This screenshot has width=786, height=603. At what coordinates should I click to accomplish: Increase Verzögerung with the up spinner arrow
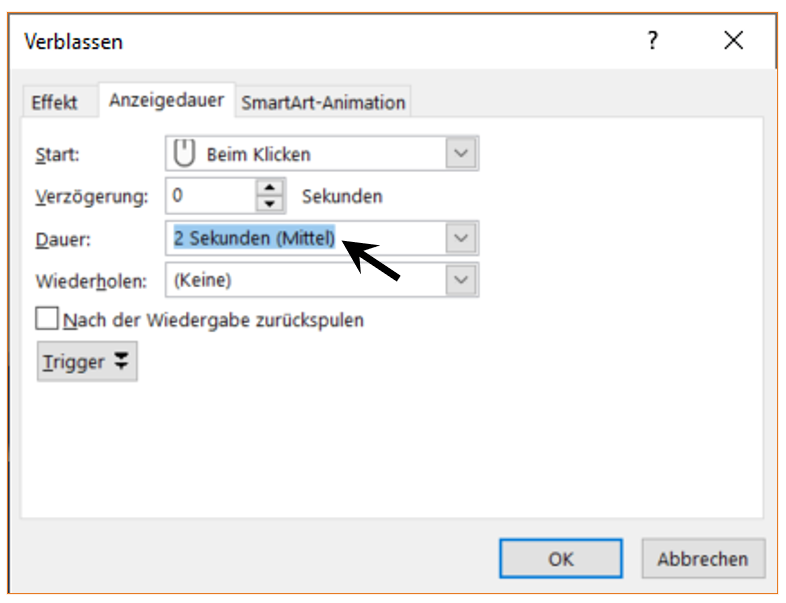click(270, 187)
